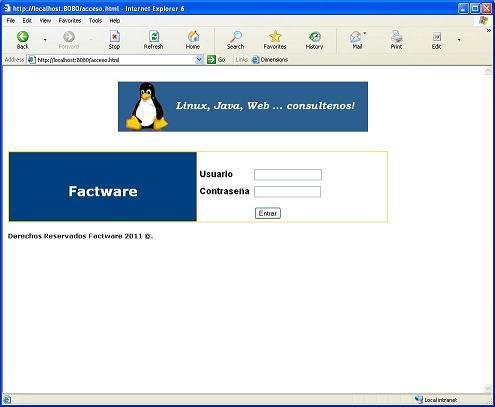Image resolution: width=495 pixels, height=407 pixels.
Task: Refresh the current page
Action: tap(153, 40)
